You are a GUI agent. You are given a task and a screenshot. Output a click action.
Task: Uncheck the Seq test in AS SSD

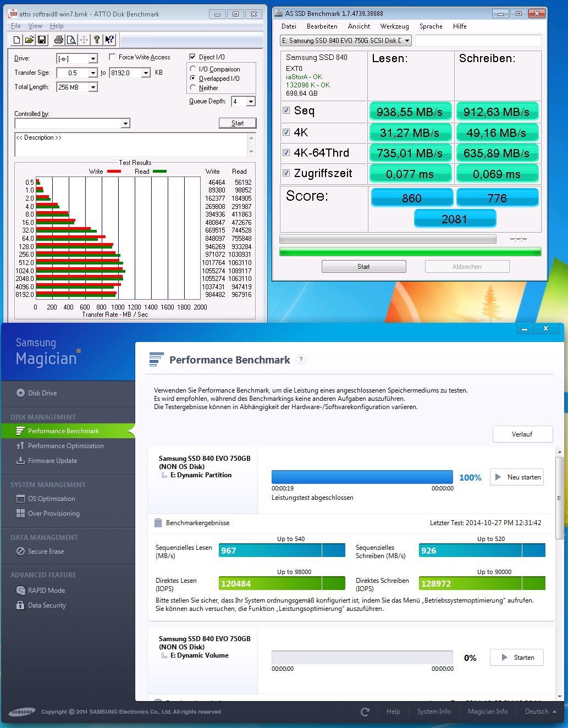click(286, 111)
